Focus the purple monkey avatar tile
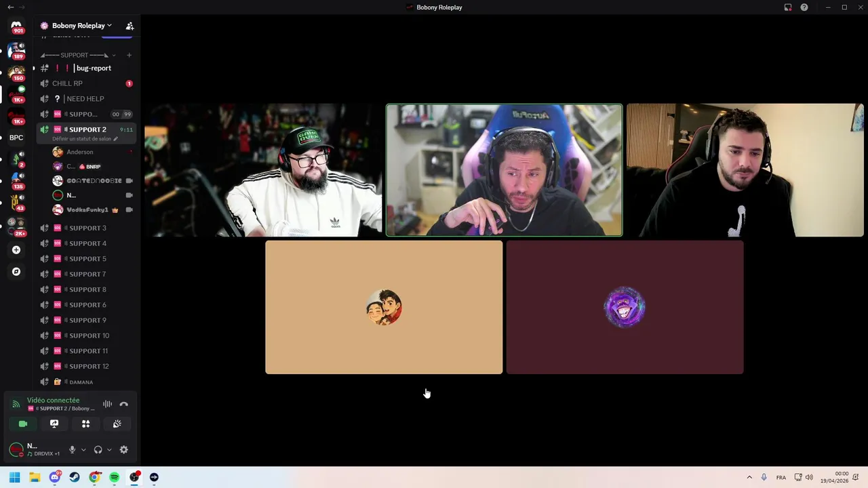 625,307
